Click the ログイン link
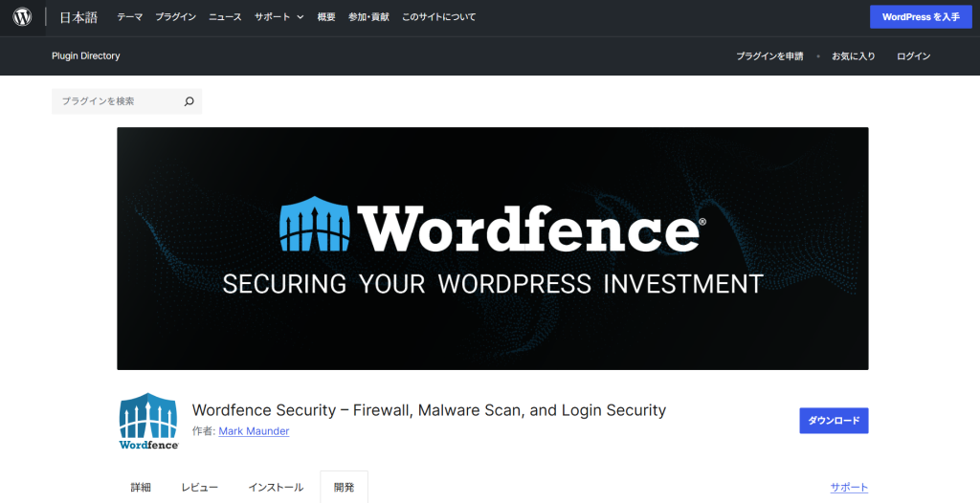Screen dimensions: 980x503 tap(913, 56)
